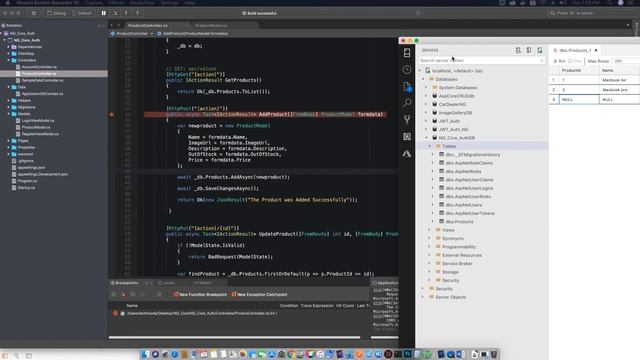Viewport: 640px width, 360px height.
Task: Select AccountController.cs in Solution pad
Action: [x=39, y=67]
